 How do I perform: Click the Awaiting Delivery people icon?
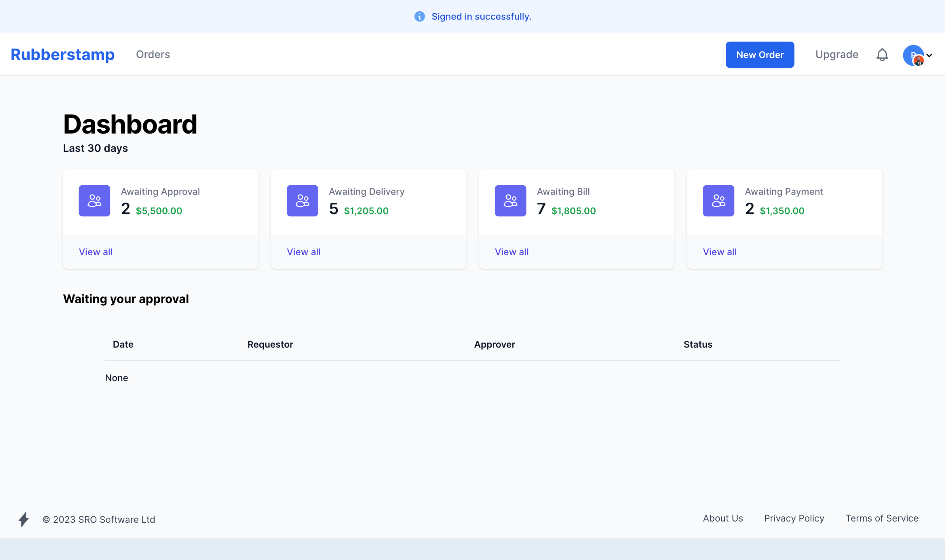coord(302,200)
